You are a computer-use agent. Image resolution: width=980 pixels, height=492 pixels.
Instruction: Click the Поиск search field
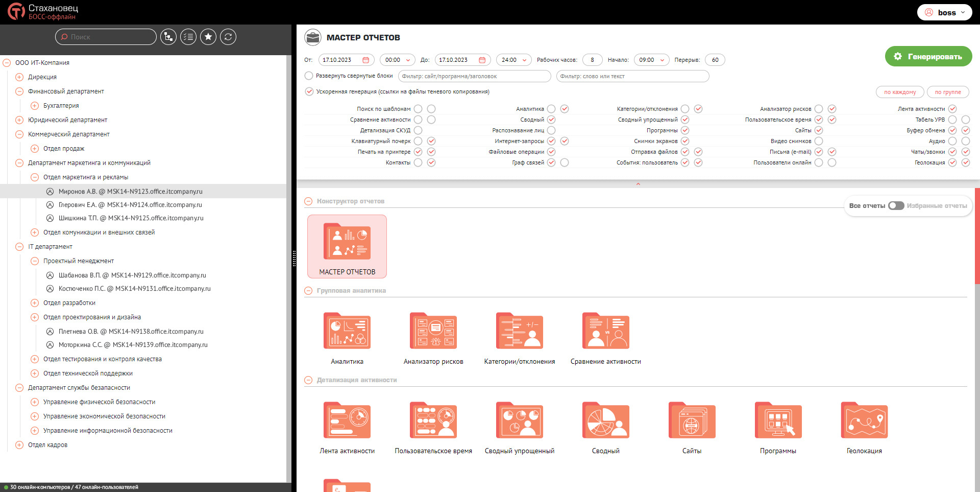click(106, 37)
